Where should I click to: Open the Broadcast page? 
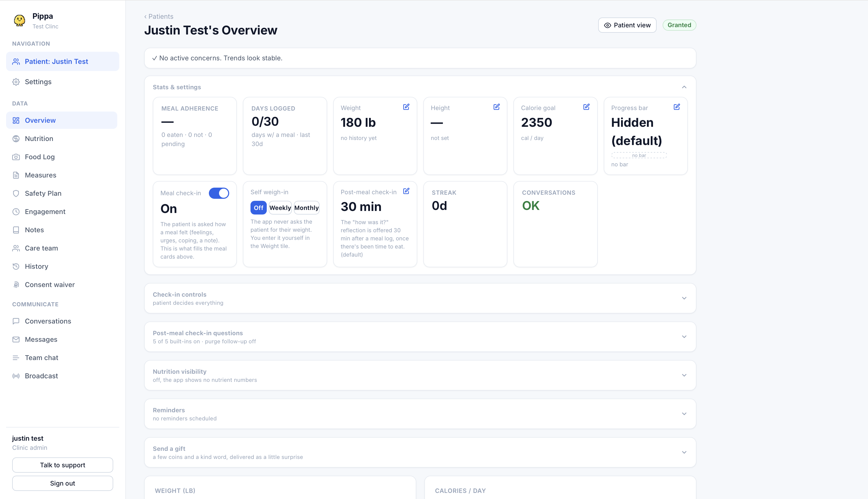click(62, 376)
